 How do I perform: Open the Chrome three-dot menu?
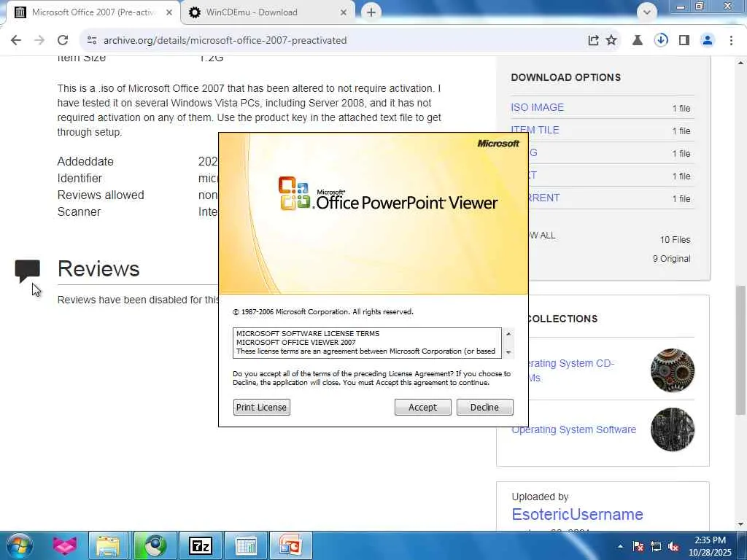[731, 41]
